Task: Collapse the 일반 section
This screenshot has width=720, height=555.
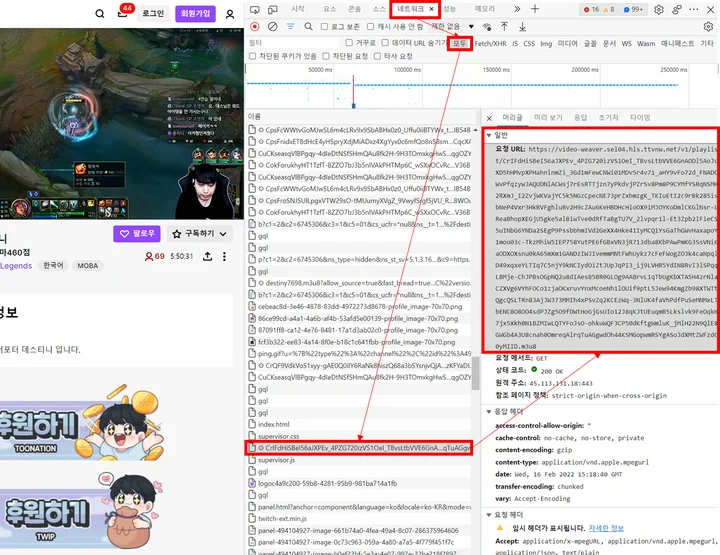Action: coord(490,133)
